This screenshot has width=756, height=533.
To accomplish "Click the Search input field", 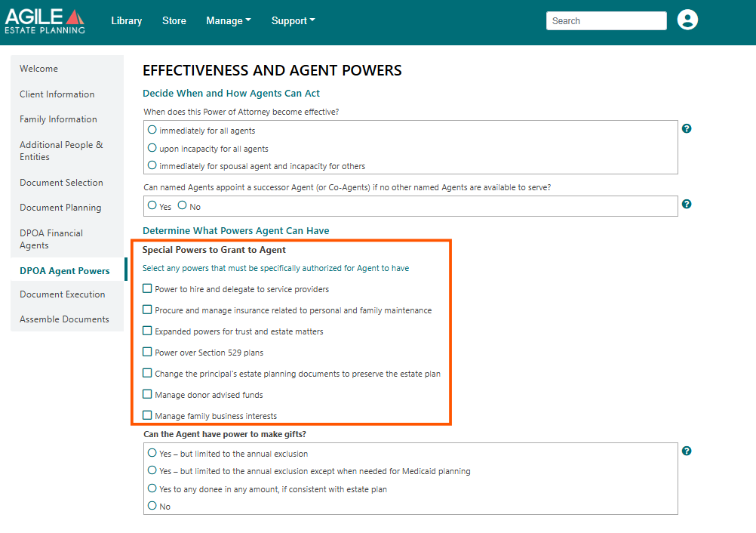I will coord(606,20).
